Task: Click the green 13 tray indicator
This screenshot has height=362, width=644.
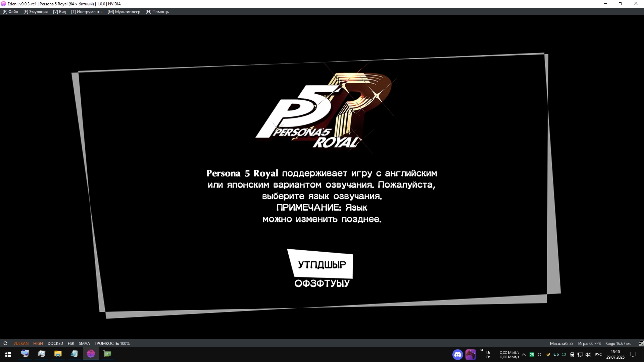Action: pyautogui.click(x=564, y=355)
